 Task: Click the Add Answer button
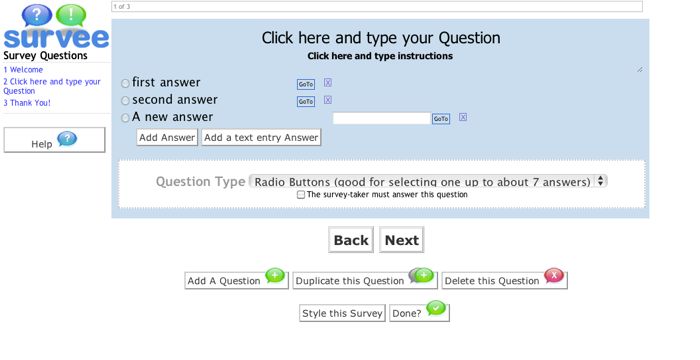tap(167, 138)
